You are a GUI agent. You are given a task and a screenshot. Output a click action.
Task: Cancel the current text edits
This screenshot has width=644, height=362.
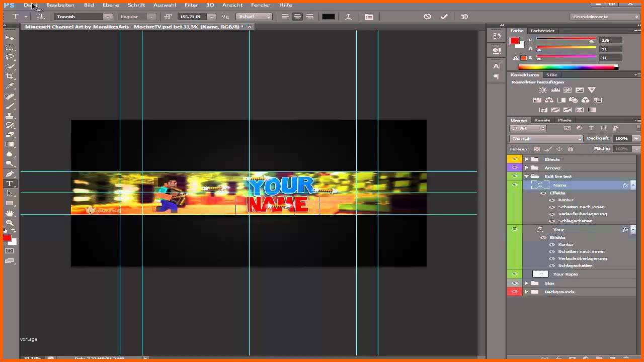coord(427,17)
